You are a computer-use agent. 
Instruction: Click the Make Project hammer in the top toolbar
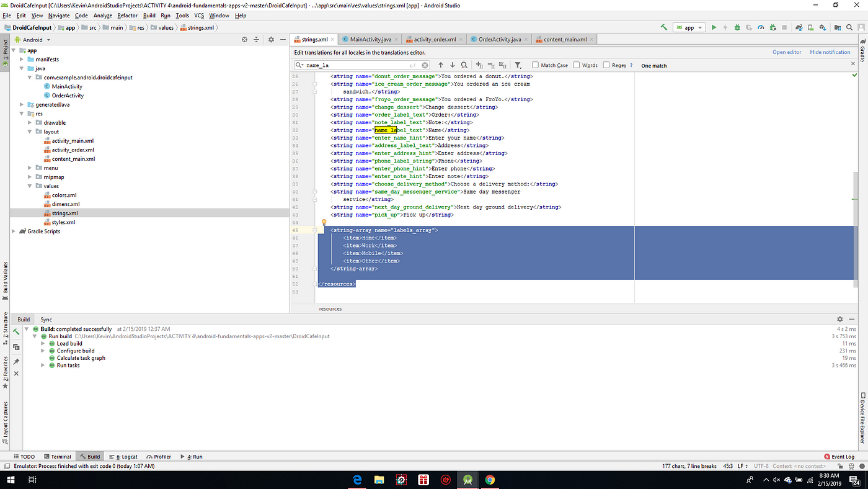click(x=663, y=27)
